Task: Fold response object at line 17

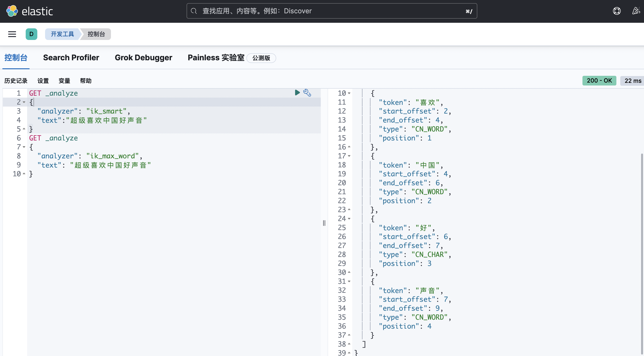Action: point(349,156)
